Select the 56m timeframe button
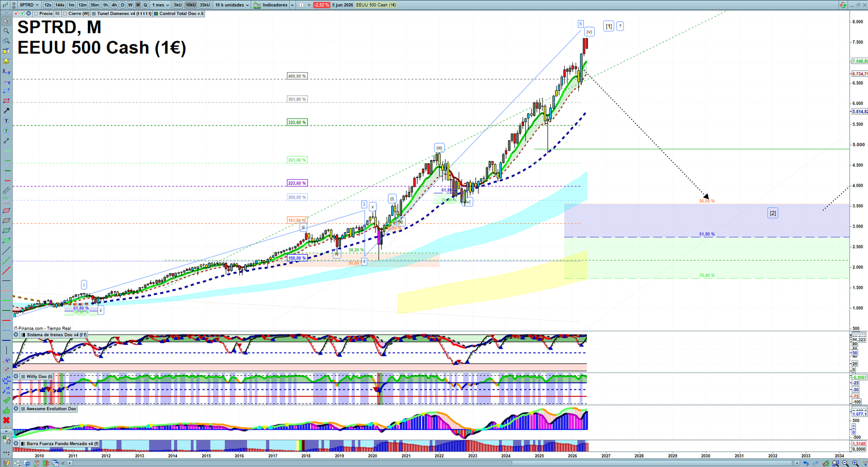The height and width of the screenshot is (467, 868). tap(94, 5)
